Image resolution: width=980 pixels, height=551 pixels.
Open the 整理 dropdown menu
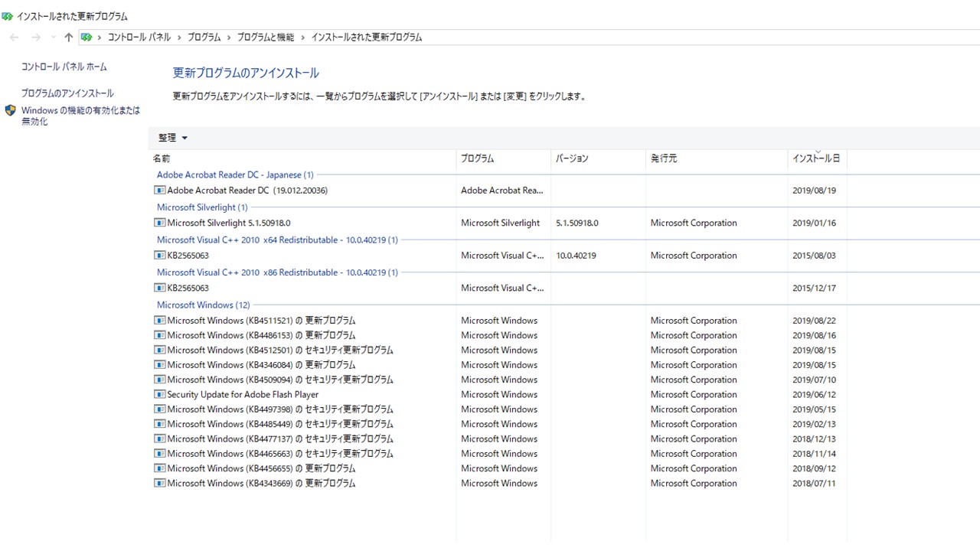pyautogui.click(x=173, y=138)
